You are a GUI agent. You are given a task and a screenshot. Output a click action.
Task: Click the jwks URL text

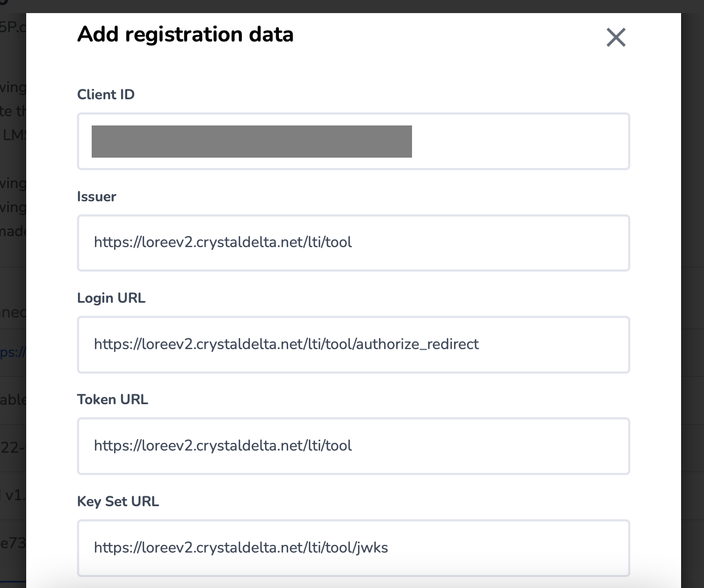pos(241,548)
